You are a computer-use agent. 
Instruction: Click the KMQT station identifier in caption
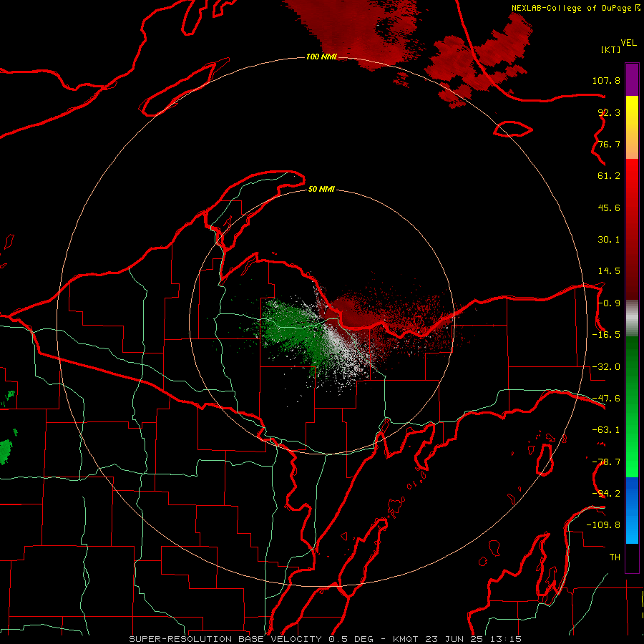(406, 639)
